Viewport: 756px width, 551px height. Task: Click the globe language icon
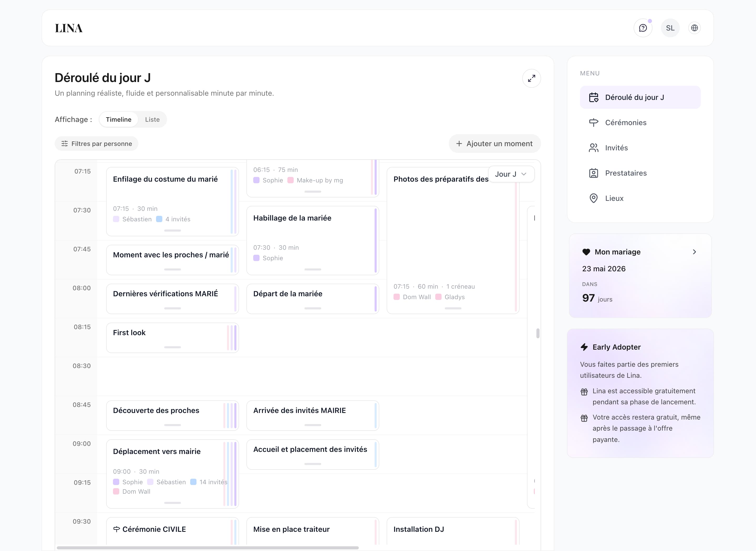tap(694, 28)
